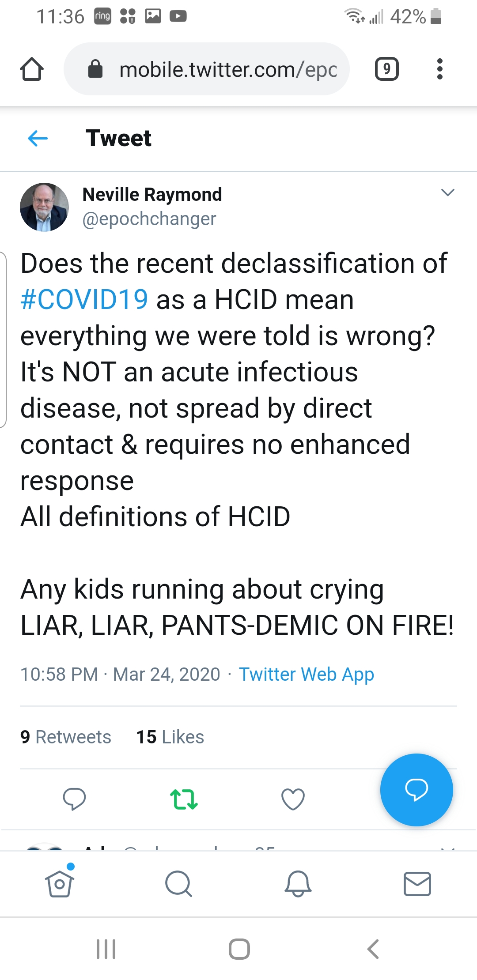View the 15 Likes list
Viewport: 477px width, 980px height.
[x=170, y=737]
